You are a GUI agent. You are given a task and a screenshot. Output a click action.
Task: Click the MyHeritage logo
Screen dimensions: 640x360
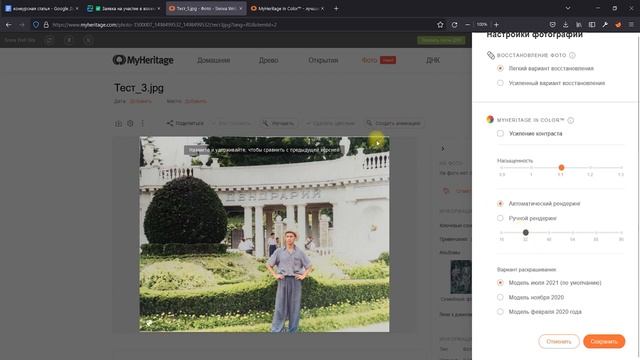pyautogui.click(x=143, y=60)
